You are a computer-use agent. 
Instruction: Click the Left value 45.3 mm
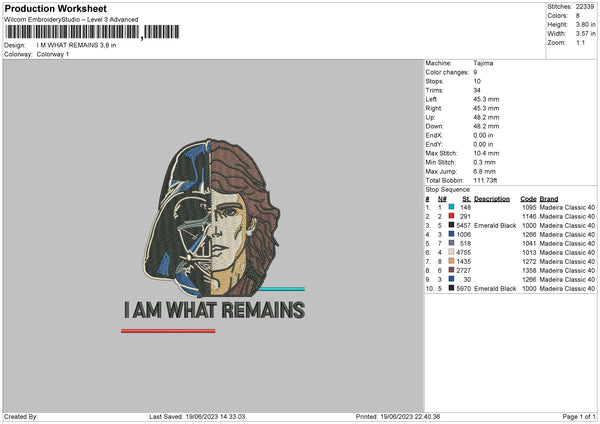click(x=486, y=99)
